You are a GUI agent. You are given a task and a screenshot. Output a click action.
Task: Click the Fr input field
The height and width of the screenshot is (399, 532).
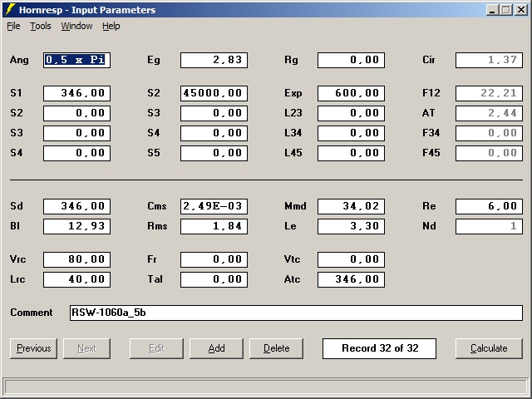coord(214,259)
